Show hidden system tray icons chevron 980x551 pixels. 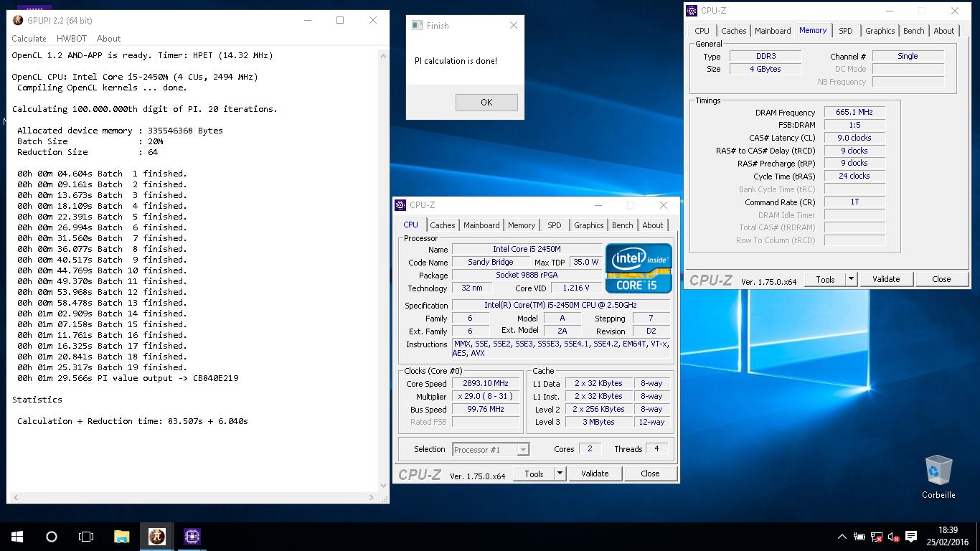pos(842,537)
